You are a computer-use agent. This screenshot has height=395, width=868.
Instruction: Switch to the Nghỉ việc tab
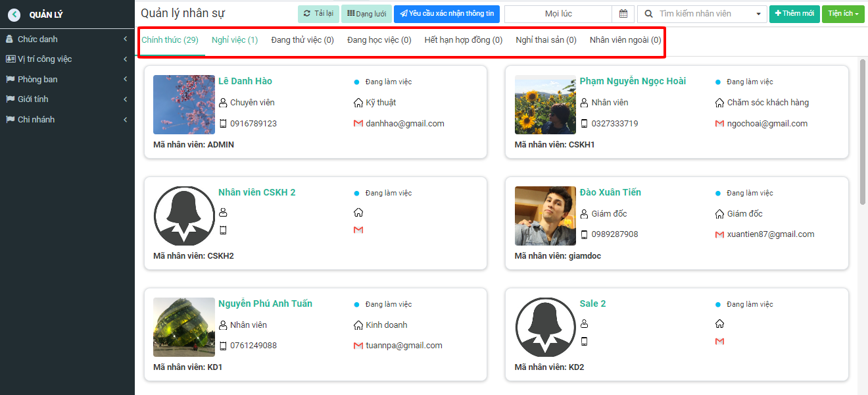pyautogui.click(x=235, y=40)
